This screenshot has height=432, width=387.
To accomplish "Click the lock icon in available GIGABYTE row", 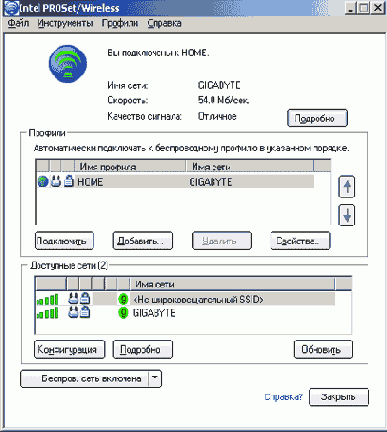I will pyautogui.click(x=85, y=312).
